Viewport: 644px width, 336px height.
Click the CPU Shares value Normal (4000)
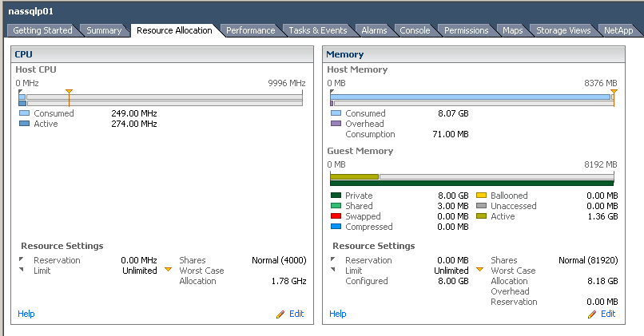click(x=279, y=260)
